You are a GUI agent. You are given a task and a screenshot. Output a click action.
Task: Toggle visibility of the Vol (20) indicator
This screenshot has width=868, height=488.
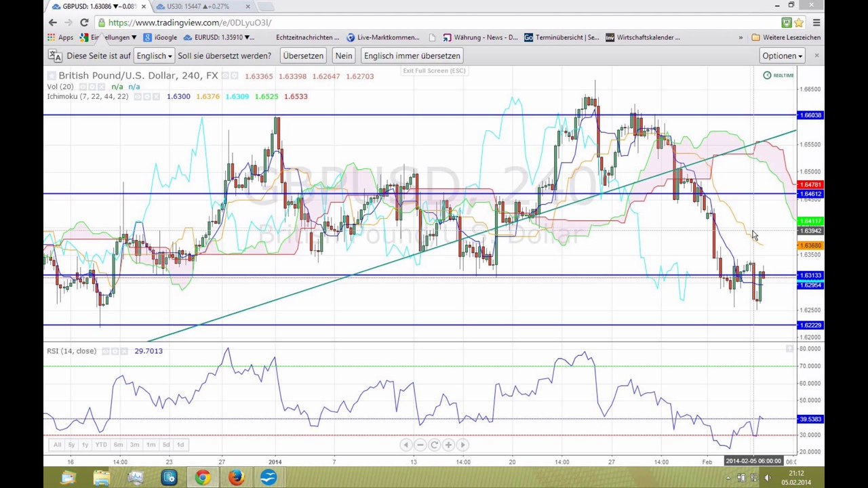click(x=83, y=87)
